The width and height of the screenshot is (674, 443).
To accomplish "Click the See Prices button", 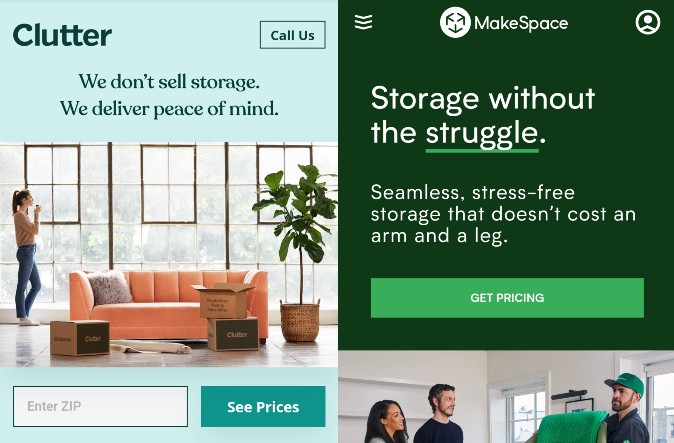I will click(263, 406).
